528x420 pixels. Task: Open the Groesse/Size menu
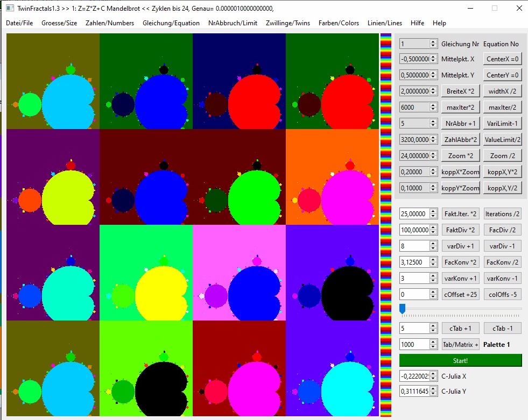(x=59, y=23)
